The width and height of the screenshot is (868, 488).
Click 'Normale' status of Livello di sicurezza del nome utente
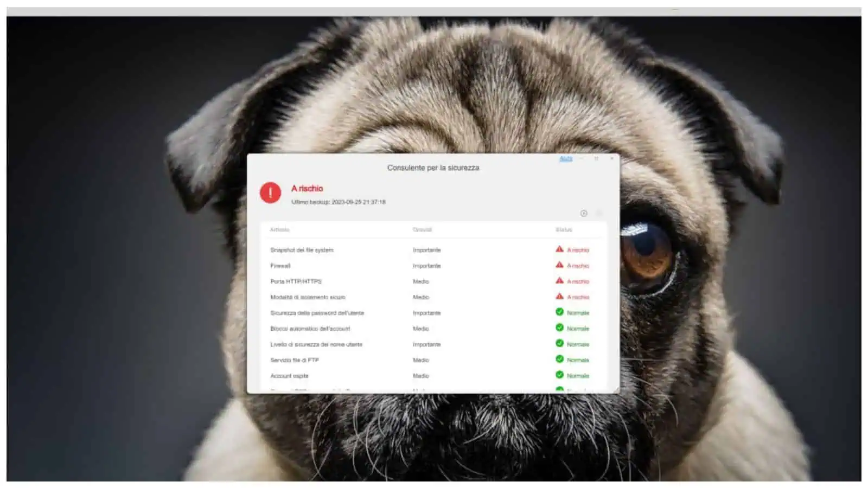coord(578,344)
